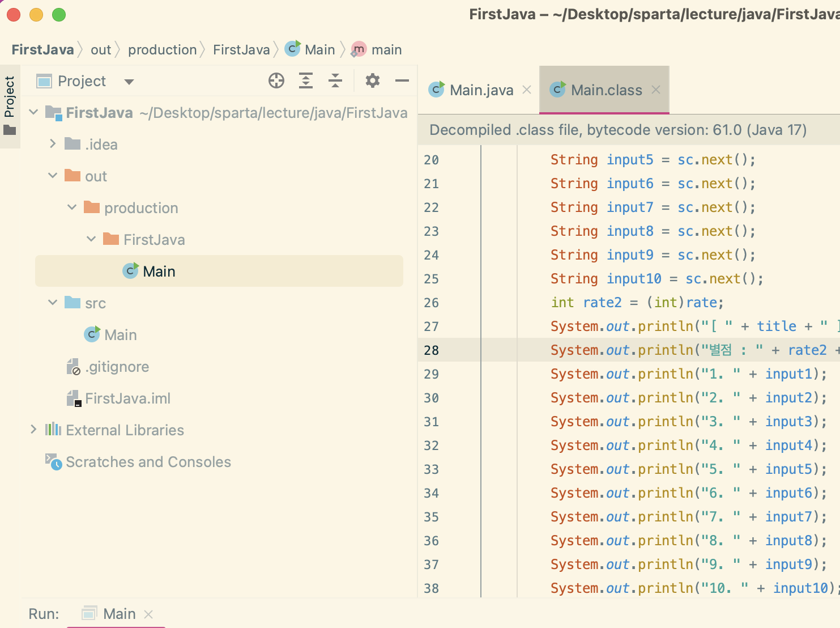Image resolution: width=840 pixels, height=628 pixels.
Task: Click the src folder icon
Action: click(x=73, y=302)
